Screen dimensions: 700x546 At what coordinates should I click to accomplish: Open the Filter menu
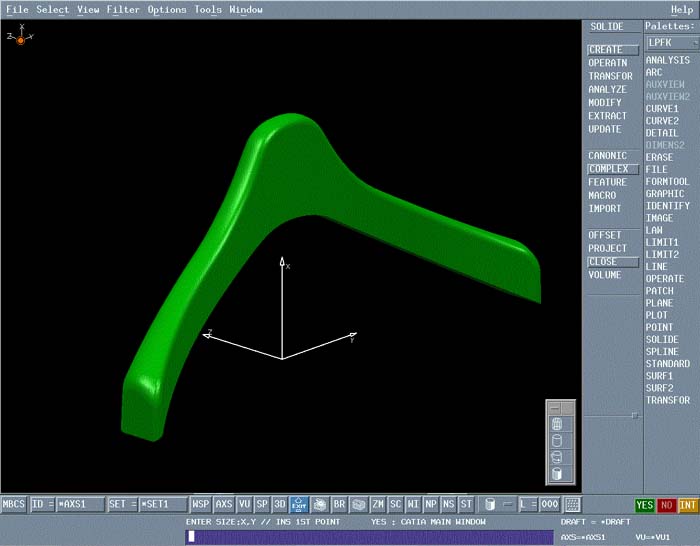(x=123, y=9)
